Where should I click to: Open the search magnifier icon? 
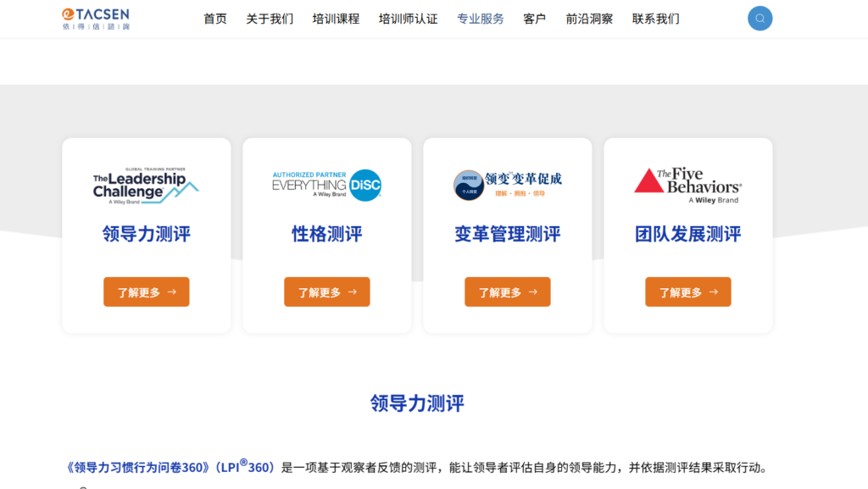(759, 19)
